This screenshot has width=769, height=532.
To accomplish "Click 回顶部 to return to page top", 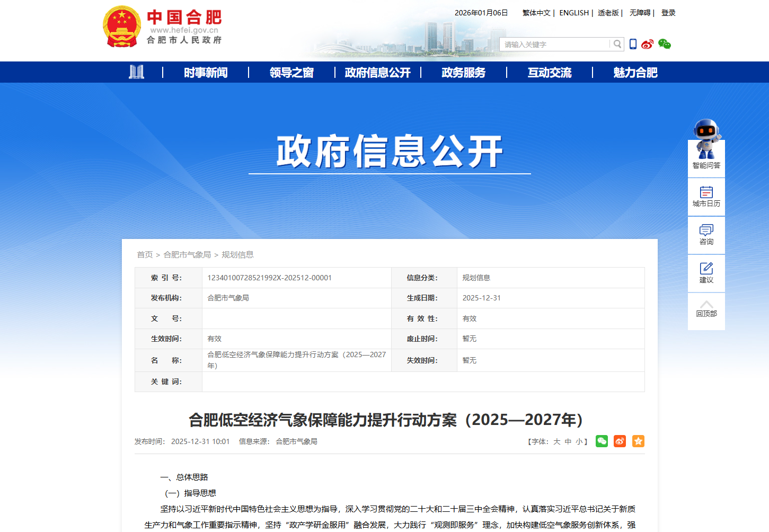I will pyautogui.click(x=706, y=309).
